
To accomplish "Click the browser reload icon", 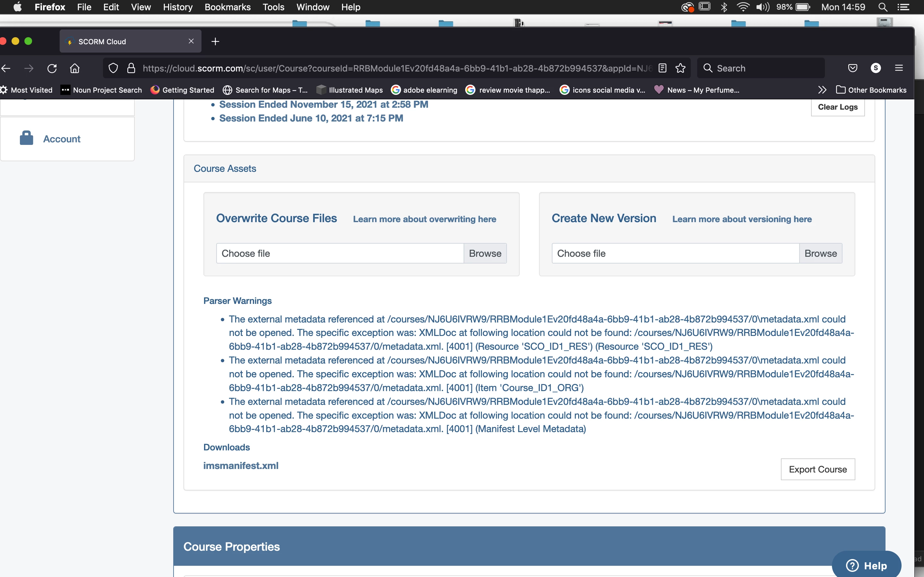I will pyautogui.click(x=52, y=68).
